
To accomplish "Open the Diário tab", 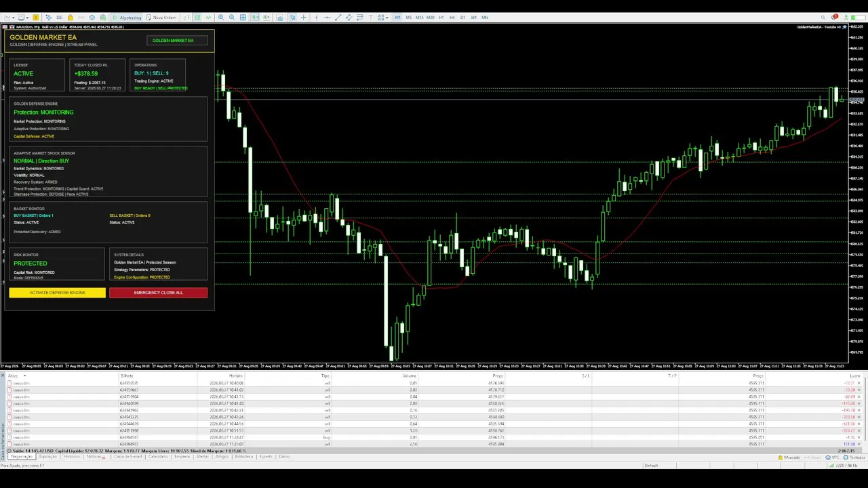I will pyautogui.click(x=284, y=457).
